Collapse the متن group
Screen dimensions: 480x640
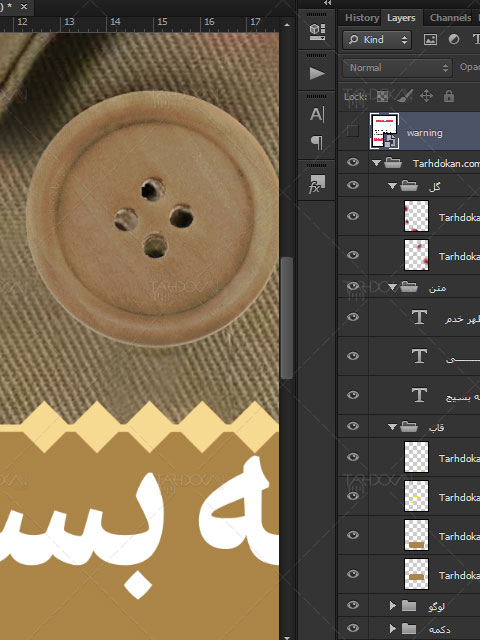pyautogui.click(x=392, y=288)
